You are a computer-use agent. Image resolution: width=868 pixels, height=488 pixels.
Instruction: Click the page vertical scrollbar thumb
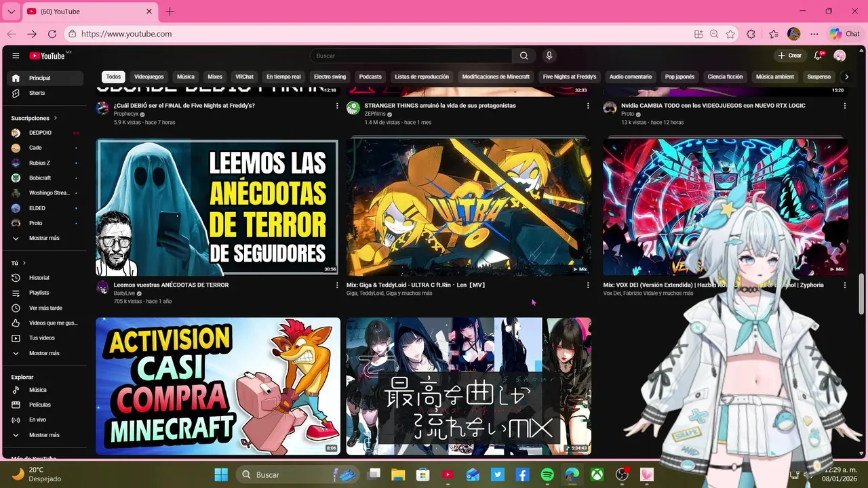coord(862,294)
